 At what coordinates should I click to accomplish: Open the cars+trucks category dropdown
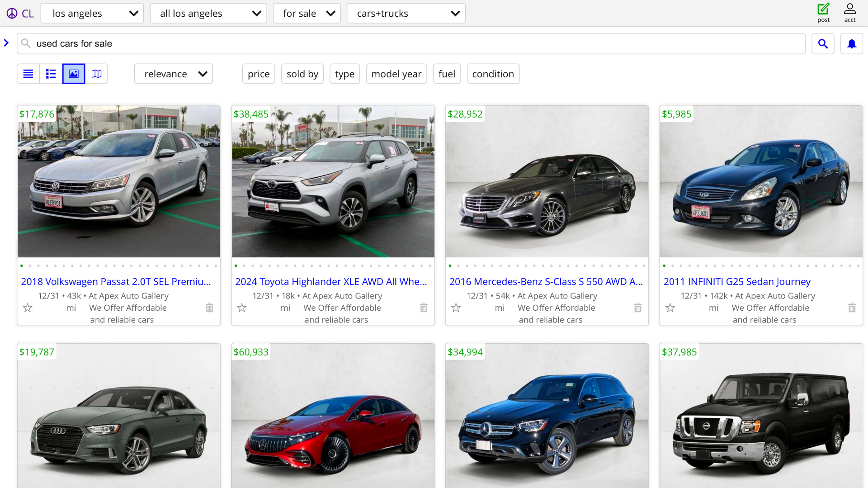406,14
